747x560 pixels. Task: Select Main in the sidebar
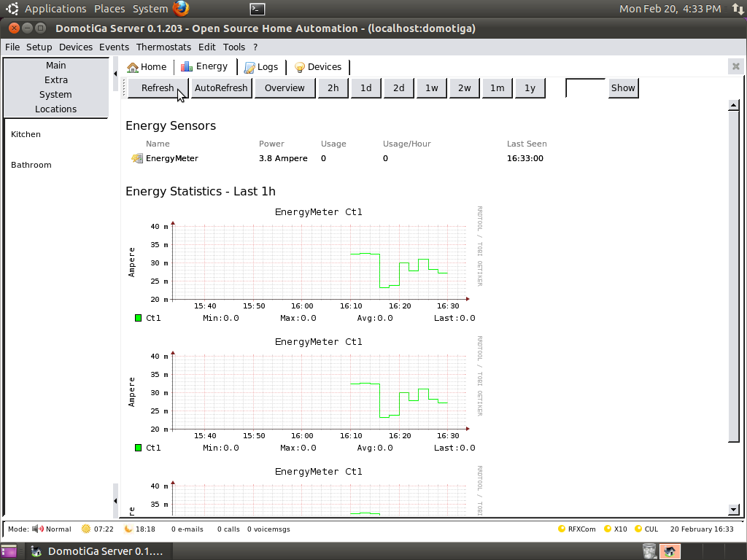point(55,65)
